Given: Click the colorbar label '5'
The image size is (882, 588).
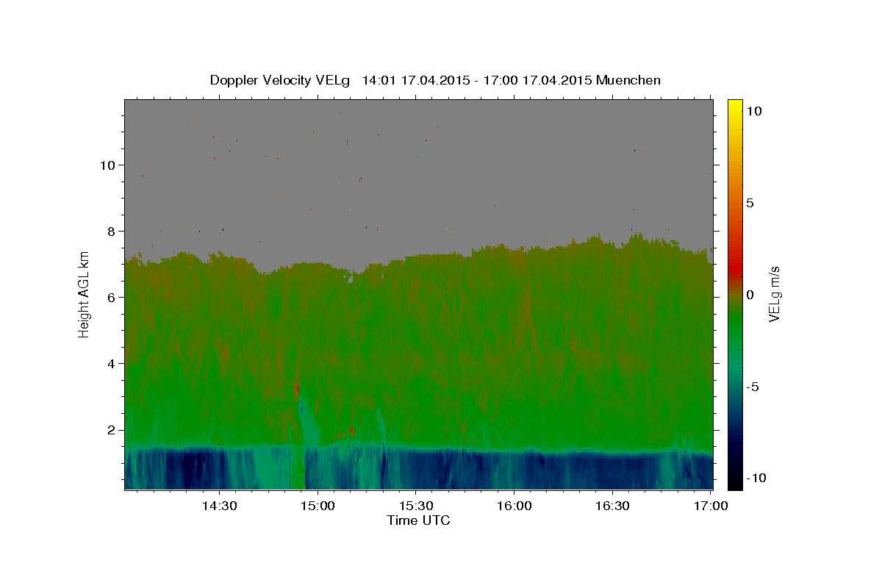Looking at the screenshot, I should [x=750, y=203].
